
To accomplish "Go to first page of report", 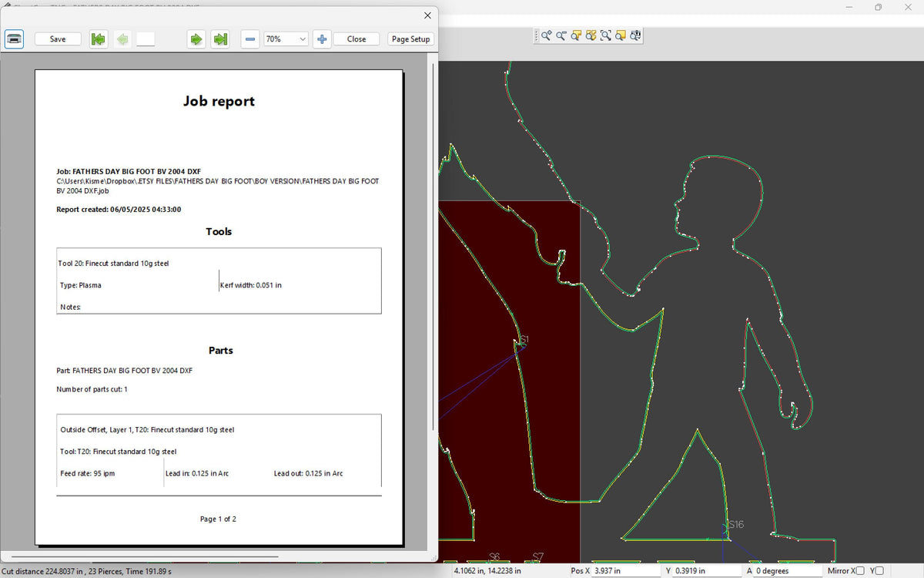I will (x=98, y=39).
